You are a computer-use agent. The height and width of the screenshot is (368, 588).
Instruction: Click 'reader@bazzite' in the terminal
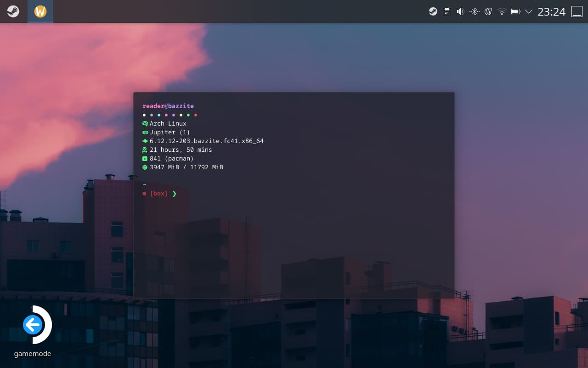168,106
